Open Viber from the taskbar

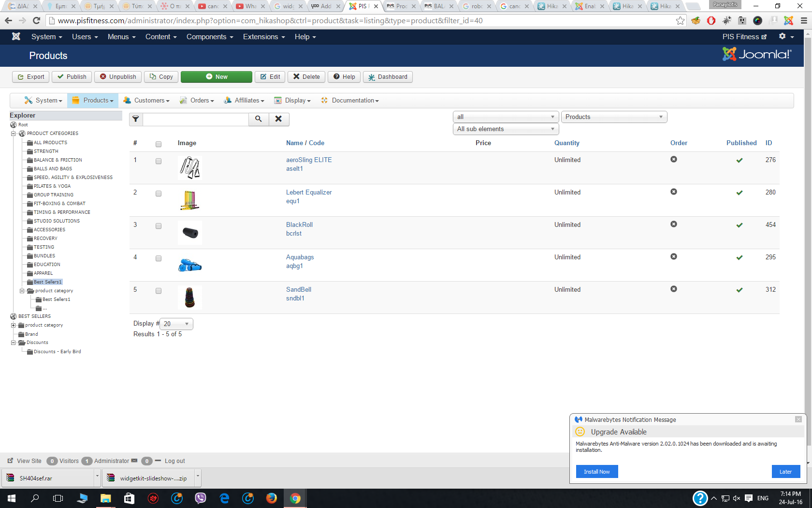point(201,498)
